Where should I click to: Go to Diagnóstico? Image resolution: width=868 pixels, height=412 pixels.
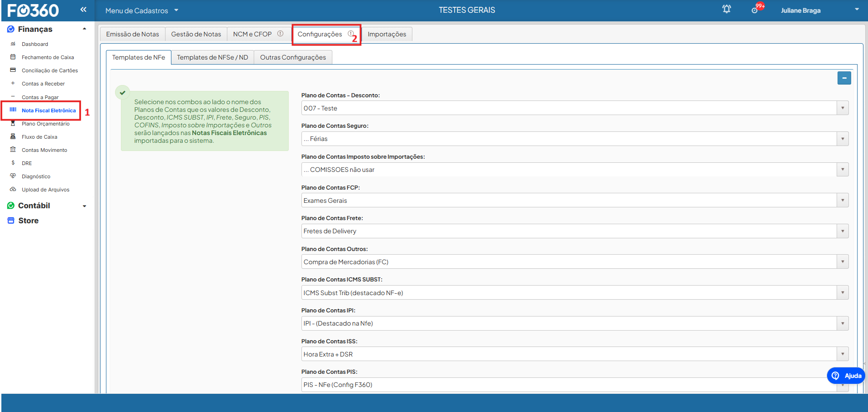(x=36, y=176)
